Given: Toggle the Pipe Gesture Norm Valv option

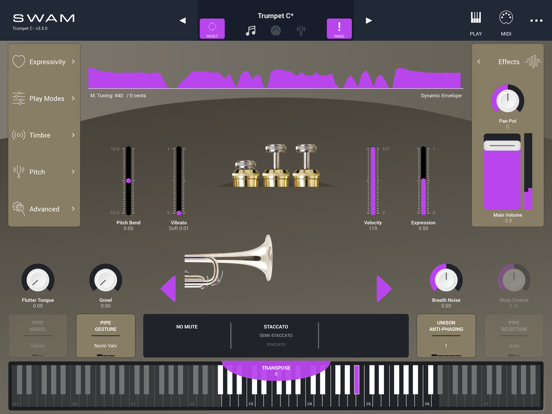Looking at the screenshot, I should [106, 335].
